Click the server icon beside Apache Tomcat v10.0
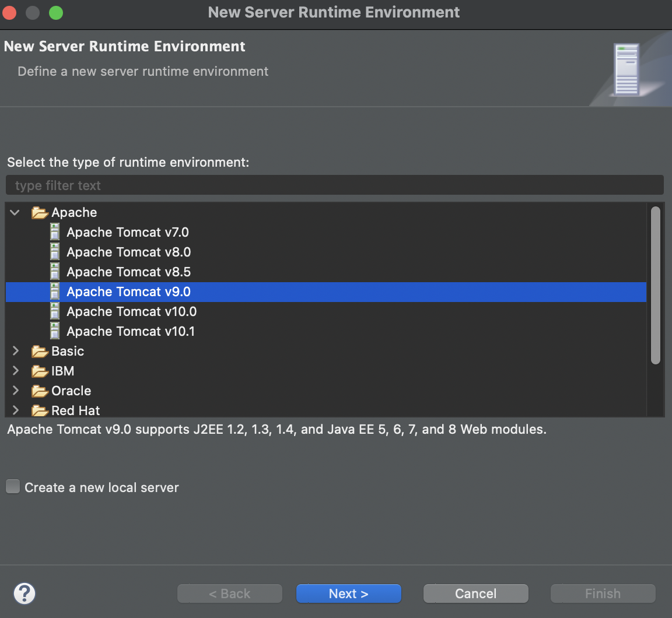Screen dimensions: 672x618 (x=55, y=311)
